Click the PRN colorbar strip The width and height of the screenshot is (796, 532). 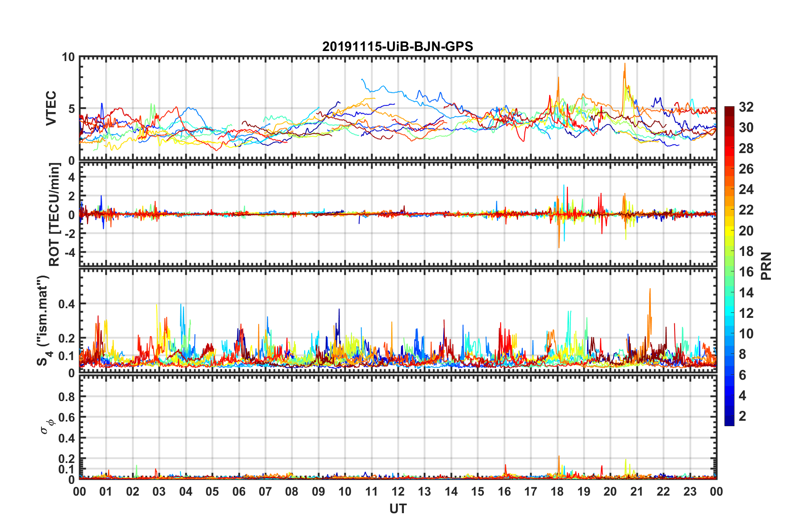click(x=729, y=266)
